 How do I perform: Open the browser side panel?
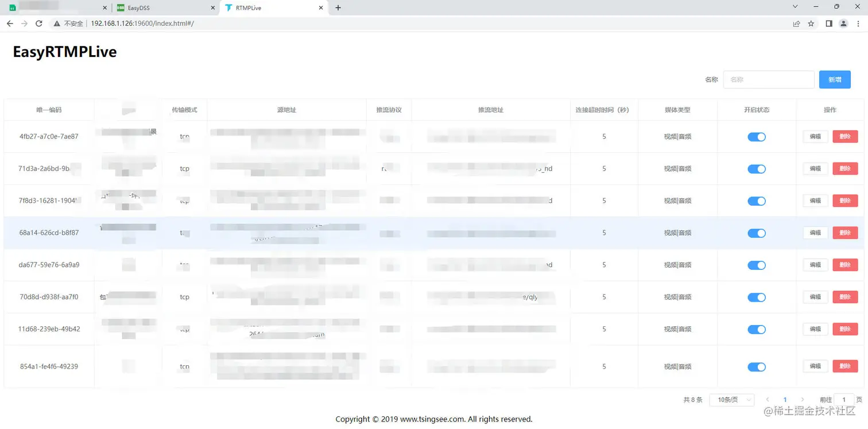point(829,24)
